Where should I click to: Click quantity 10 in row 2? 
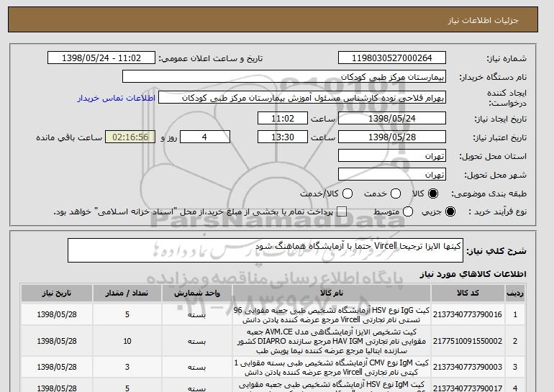click(127, 341)
